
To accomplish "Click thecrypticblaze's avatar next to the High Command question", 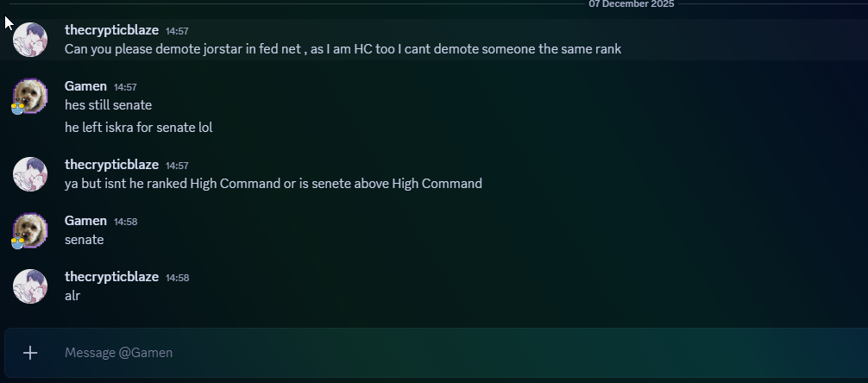I will click(30, 174).
